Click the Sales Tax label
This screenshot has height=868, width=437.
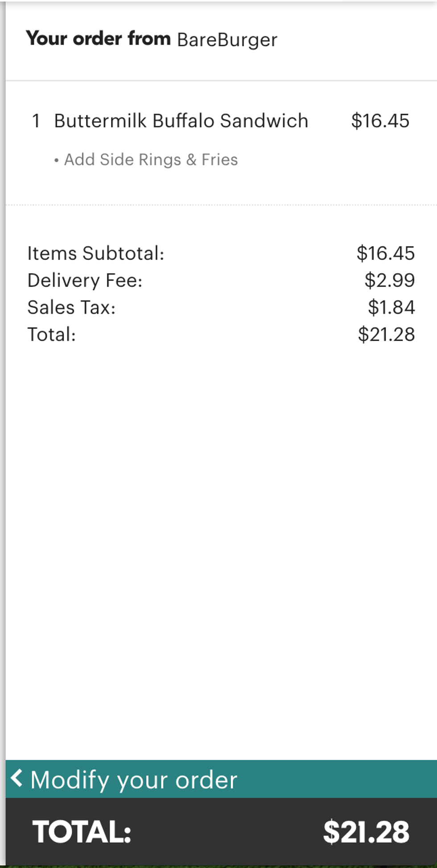[71, 307]
